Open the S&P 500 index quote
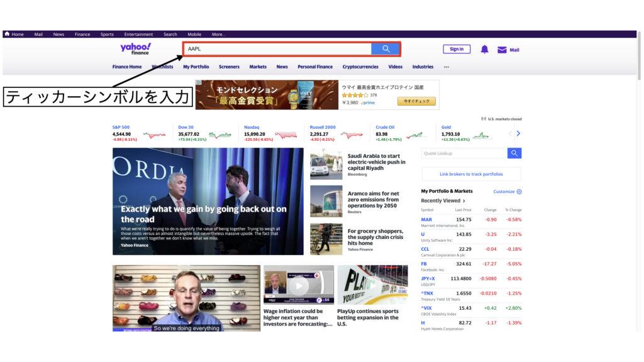 [121, 127]
